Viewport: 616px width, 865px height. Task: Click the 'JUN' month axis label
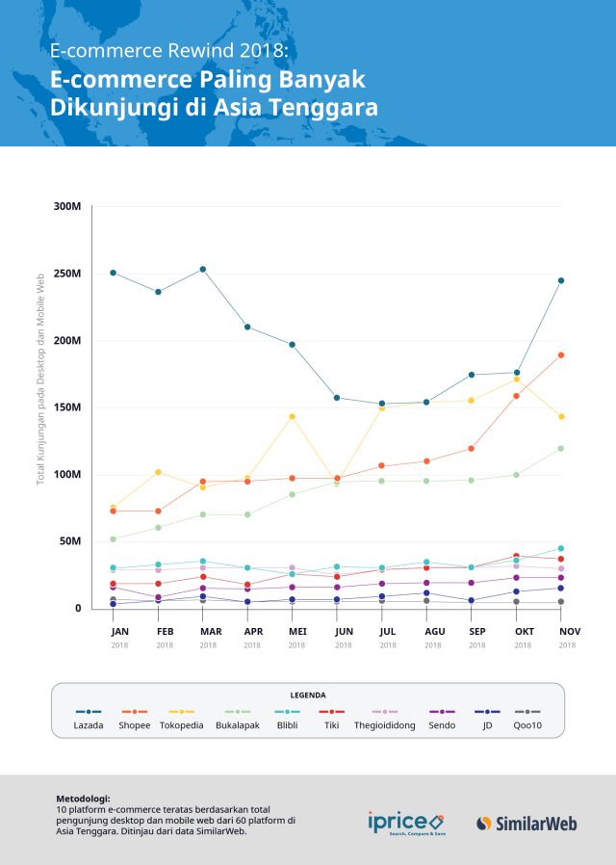click(x=344, y=632)
